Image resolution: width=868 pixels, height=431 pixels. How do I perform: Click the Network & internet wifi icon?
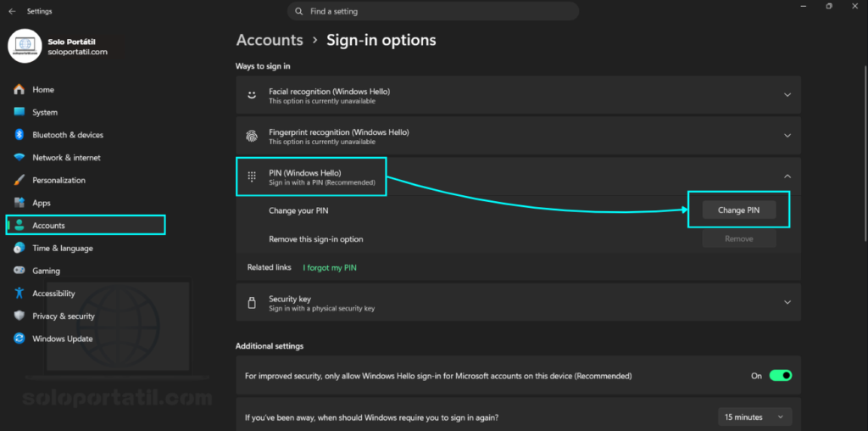click(x=19, y=157)
